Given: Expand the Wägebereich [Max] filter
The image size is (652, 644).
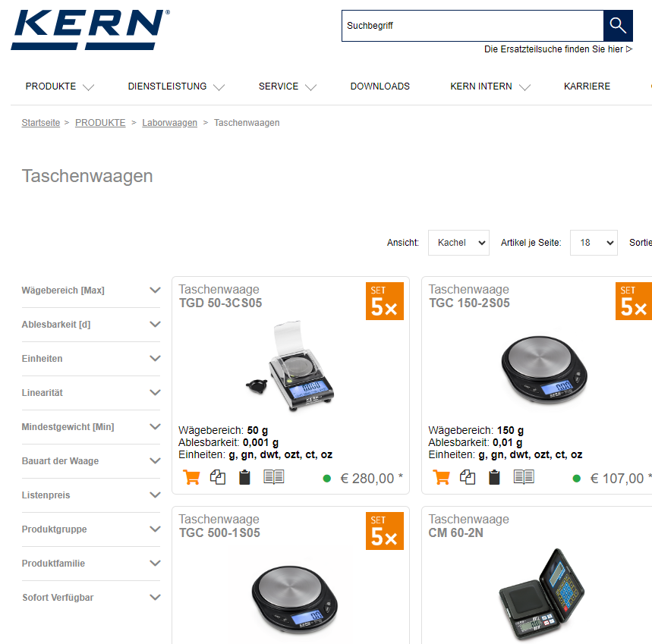Looking at the screenshot, I should [91, 291].
